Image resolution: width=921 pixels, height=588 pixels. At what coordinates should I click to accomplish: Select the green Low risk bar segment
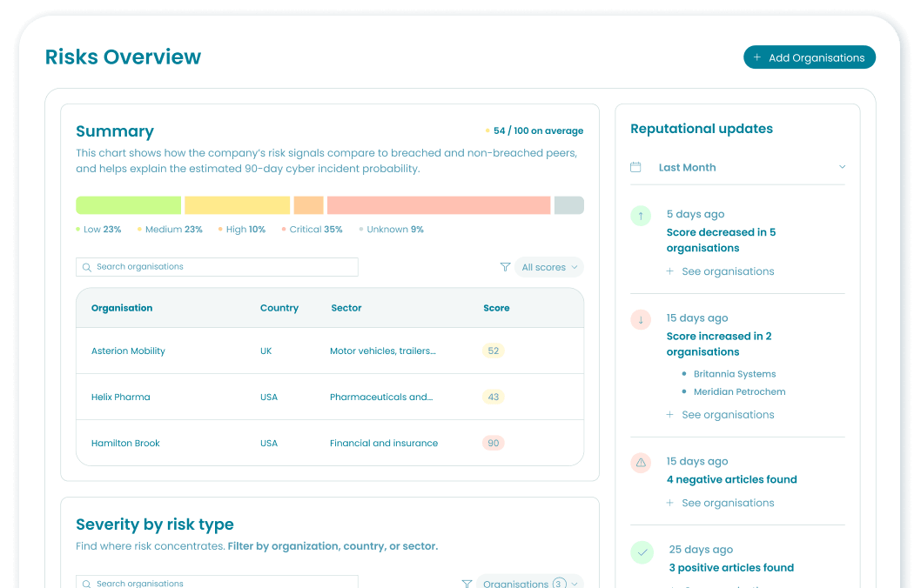129,205
